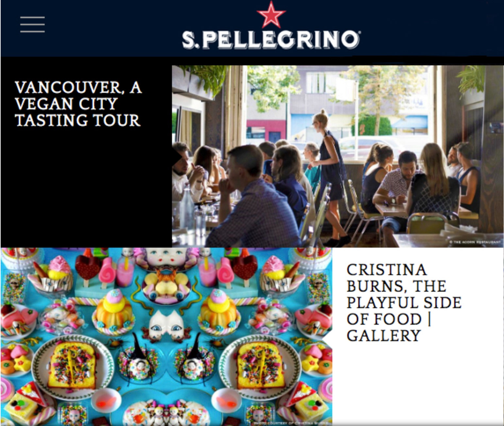Click the red star logo
The width and height of the screenshot is (504, 426).
click(271, 15)
